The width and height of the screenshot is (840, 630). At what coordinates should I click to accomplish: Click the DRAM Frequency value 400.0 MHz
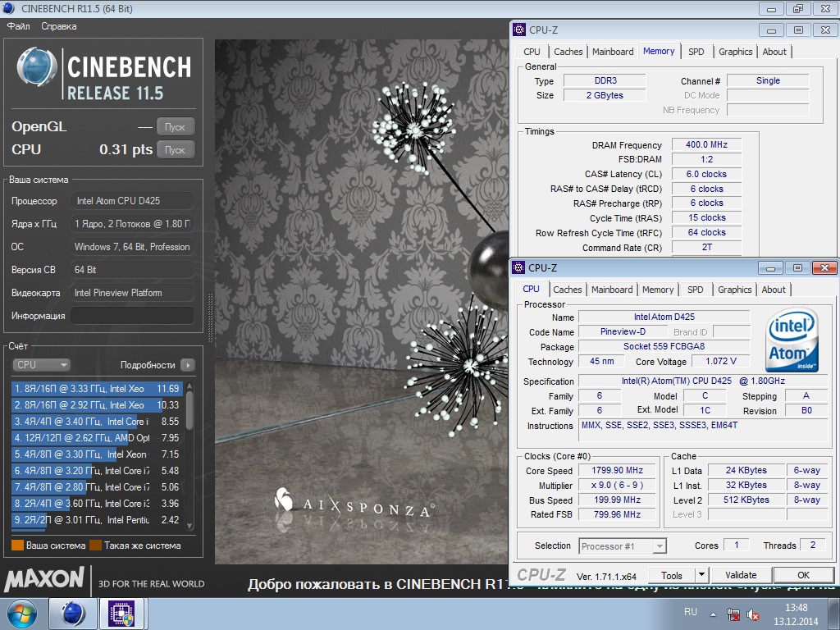pyautogui.click(x=706, y=144)
